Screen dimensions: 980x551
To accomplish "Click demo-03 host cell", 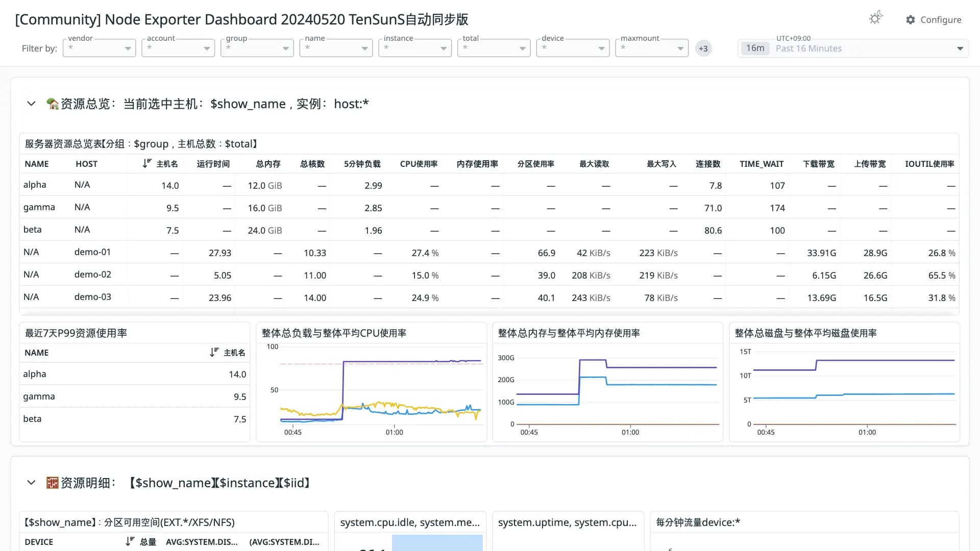I will 92,297.
